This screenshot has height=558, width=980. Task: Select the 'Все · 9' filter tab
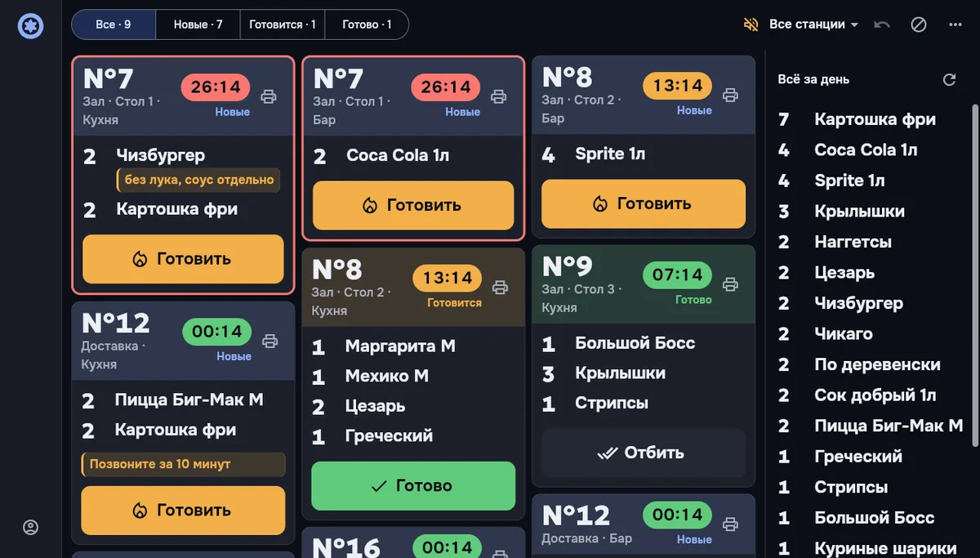tap(114, 25)
